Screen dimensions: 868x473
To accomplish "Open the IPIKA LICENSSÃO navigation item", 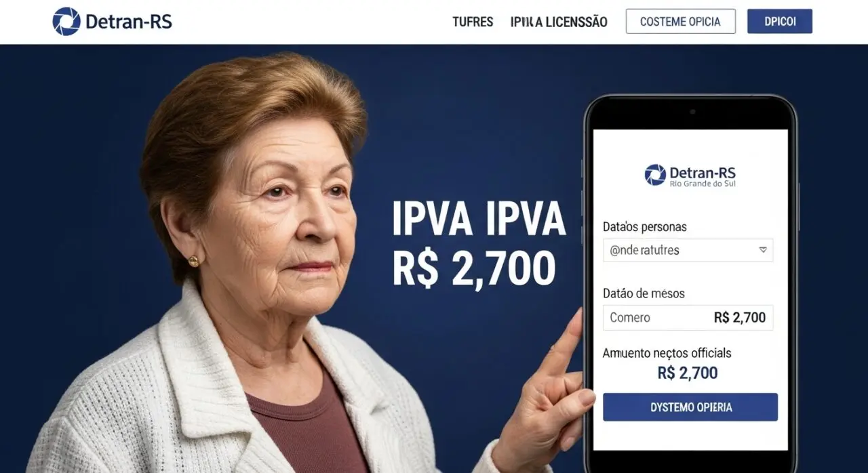I will pyautogui.click(x=559, y=22).
